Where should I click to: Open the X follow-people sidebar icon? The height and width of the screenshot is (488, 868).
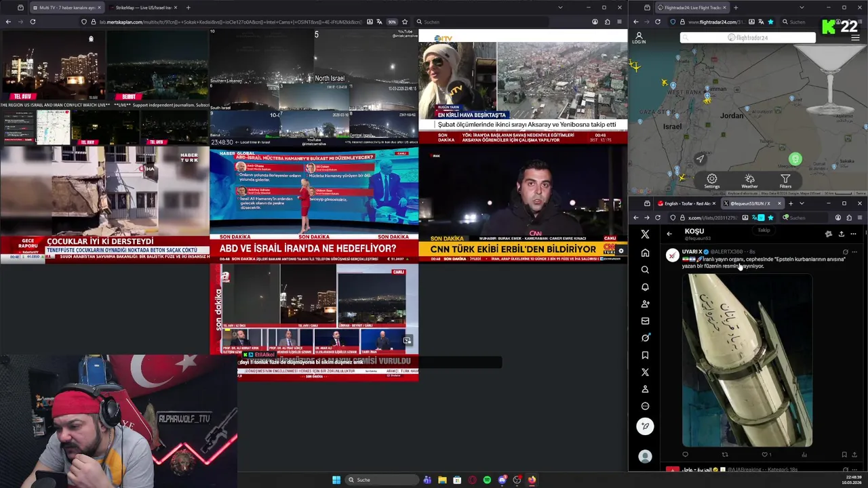click(x=645, y=304)
